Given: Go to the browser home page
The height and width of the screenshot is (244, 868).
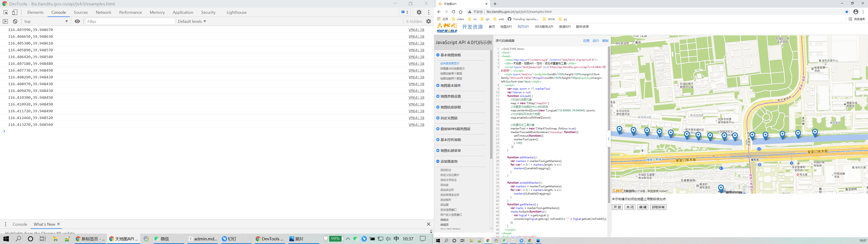Looking at the screenshot, I should click(x=461, y=12).
